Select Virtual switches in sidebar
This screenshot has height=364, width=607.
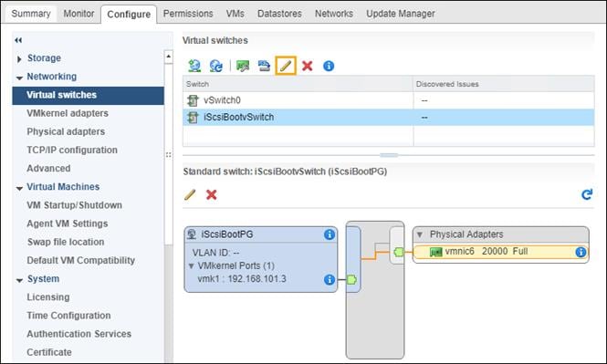[x=89, y=95]
